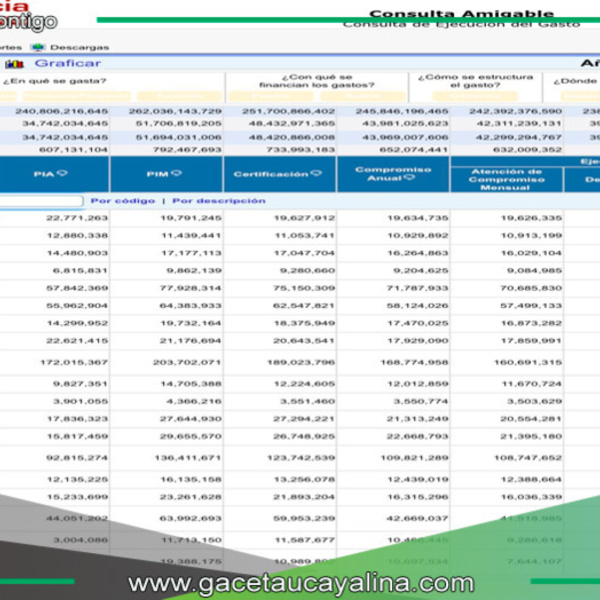Click the sort icon beside PIM header
The height and width of the screenshot is (600, 600).
coord(176,173)
